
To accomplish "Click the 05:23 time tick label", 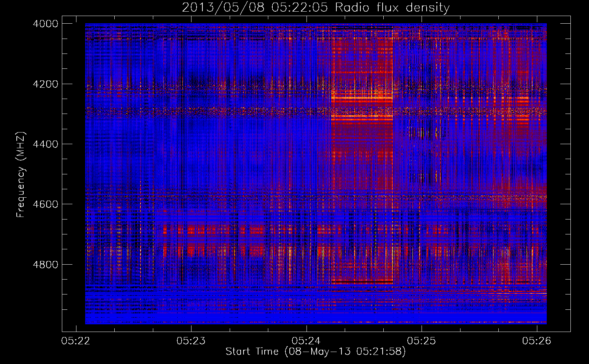I will (191, 341).
